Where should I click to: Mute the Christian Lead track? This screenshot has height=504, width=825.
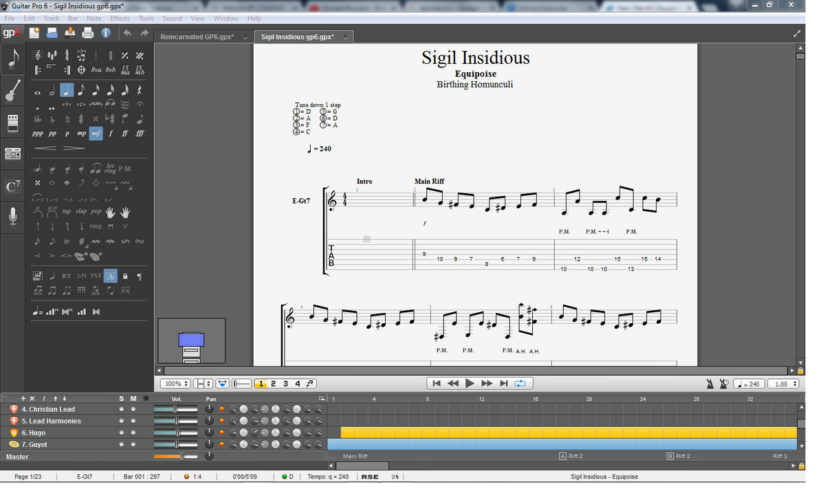(133, 408)
